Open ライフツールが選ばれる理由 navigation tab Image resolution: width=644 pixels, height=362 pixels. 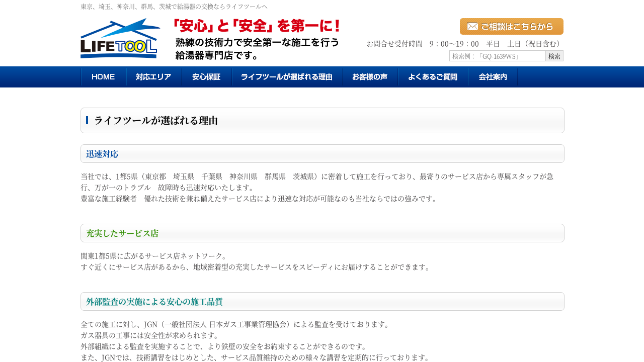[287, 77]
